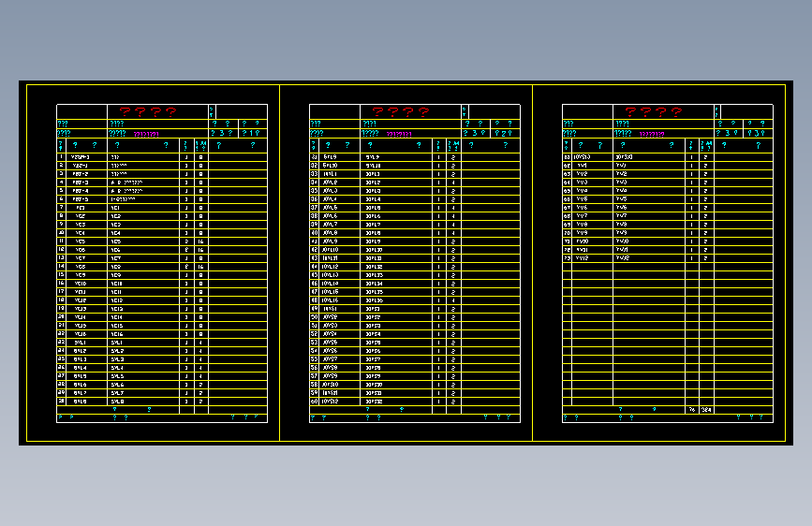Click the red ???? title of the middle sheet
Viewport: 812px width, 526px height.
[401, 111]
